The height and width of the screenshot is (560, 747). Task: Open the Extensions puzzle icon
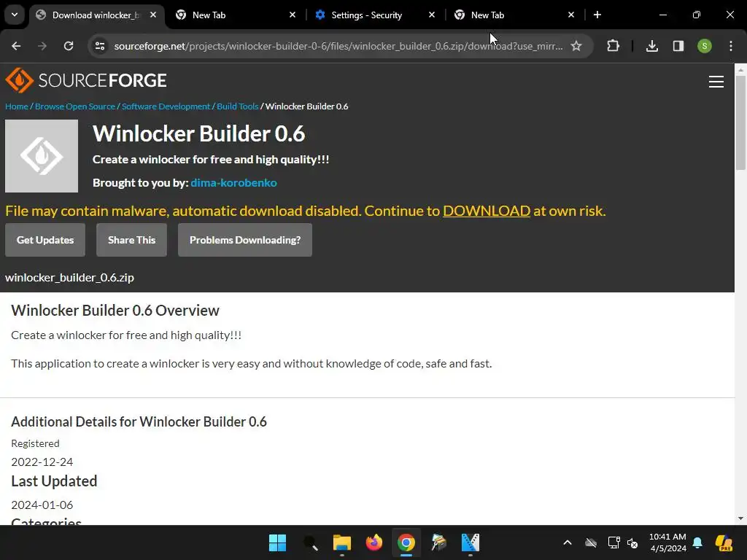[x=613, y=46]
